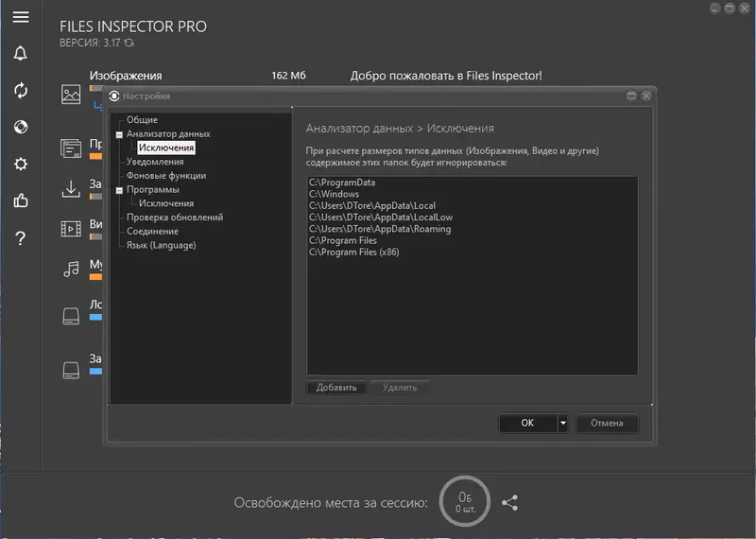Click the Отмена button
This screenshot has width=756, height=539.
click(607, 424)
